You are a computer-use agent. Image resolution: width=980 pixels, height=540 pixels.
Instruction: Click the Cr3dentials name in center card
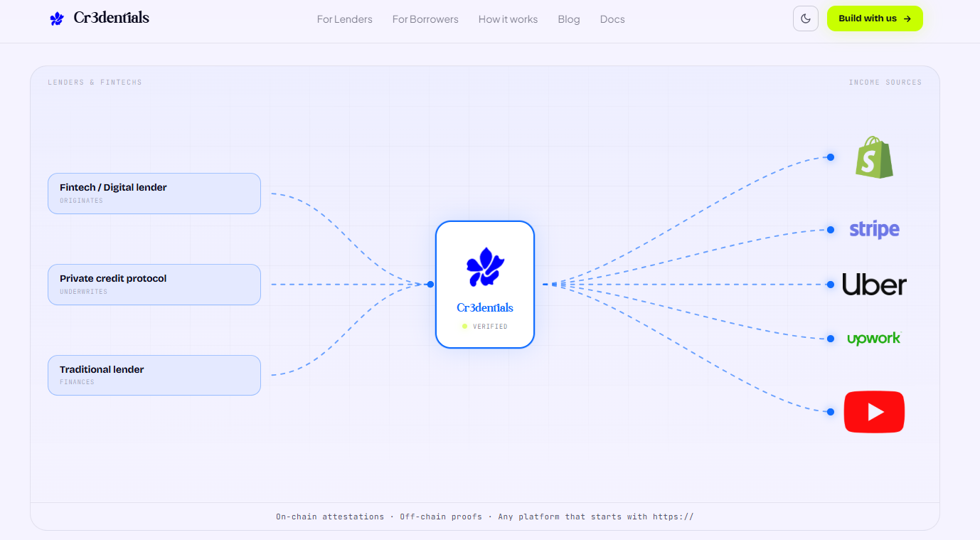click(485, 308)
